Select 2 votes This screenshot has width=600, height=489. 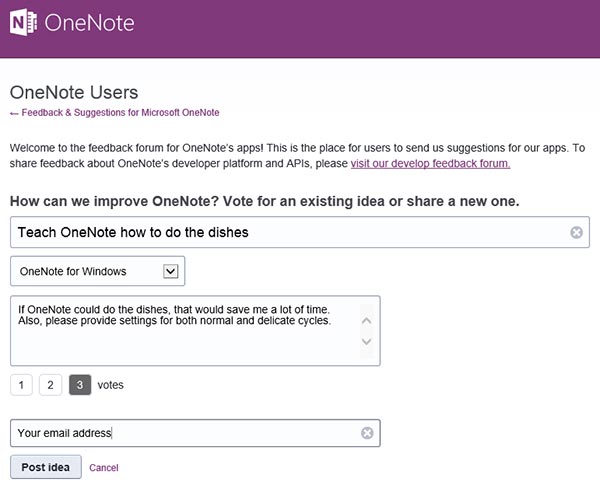point(51,385)
